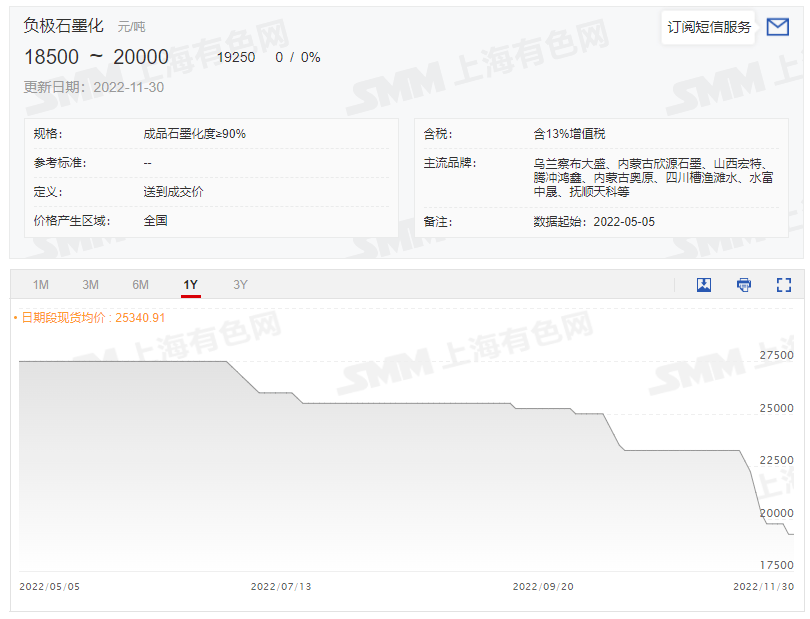Show the 6M price history
Image resolution: width=810 pixels, height=619 pixels.
140,285
